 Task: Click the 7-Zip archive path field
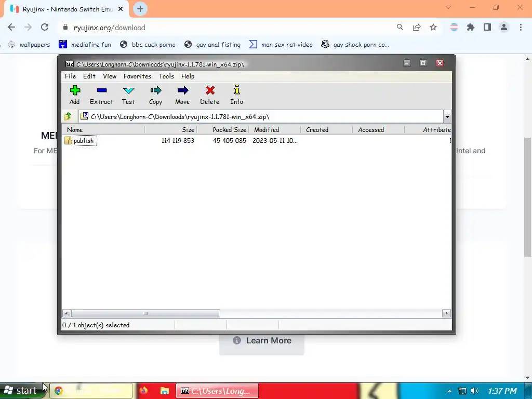tap(261, 117)
